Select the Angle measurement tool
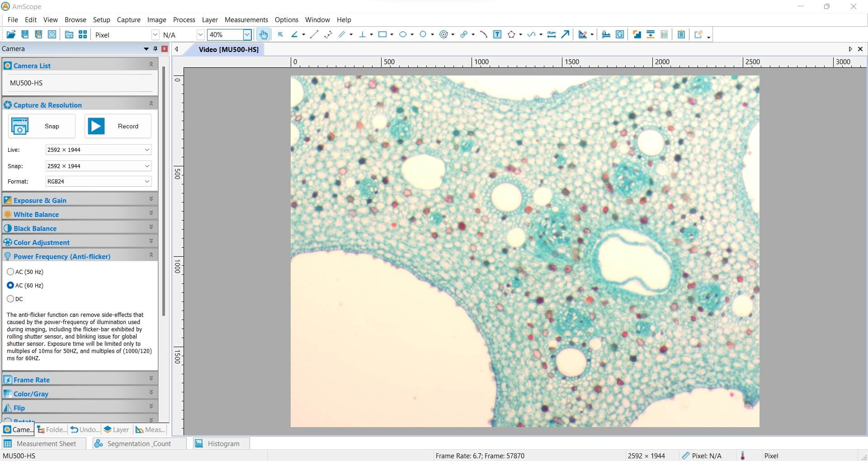Image resolution: width=868 pixels, height=461 pixels. (x=295, y=34)
